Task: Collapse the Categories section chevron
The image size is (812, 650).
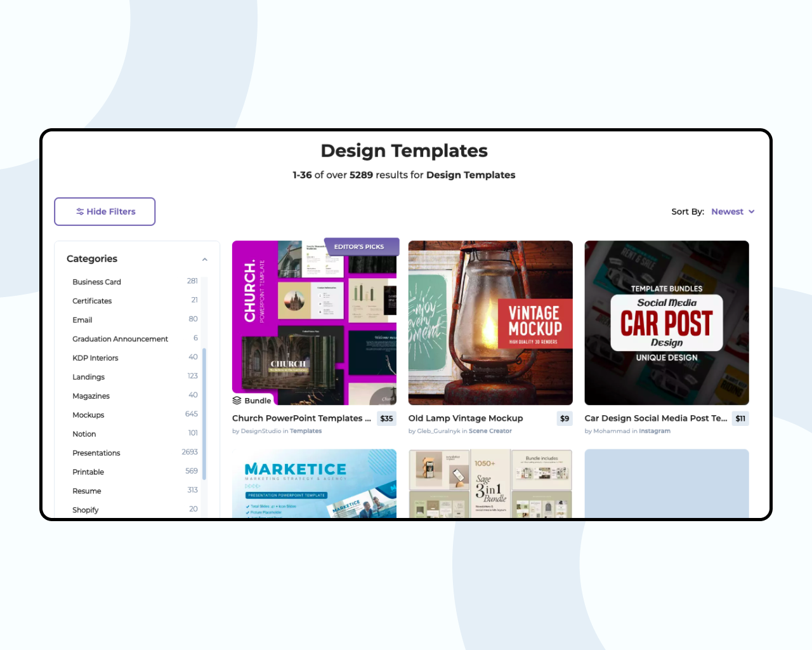Action: point(205,259)
